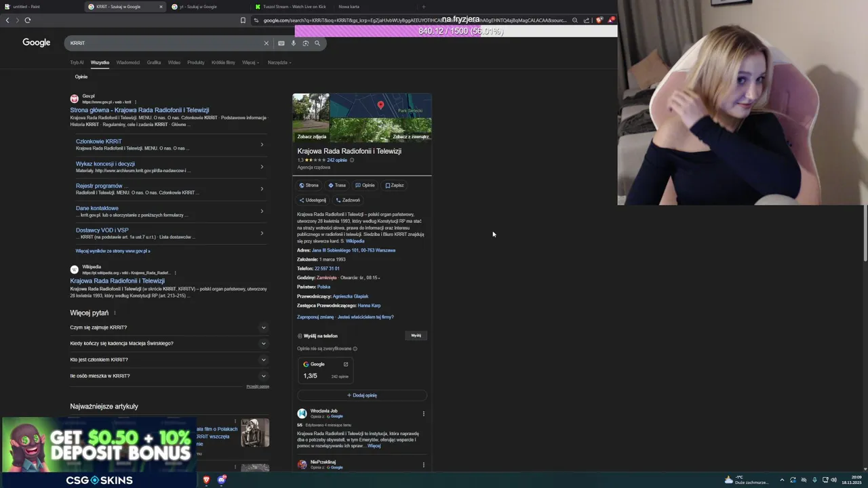Open new browser tab with plus icon
This screenshot has height=488, width=868.
click(424, 7)
